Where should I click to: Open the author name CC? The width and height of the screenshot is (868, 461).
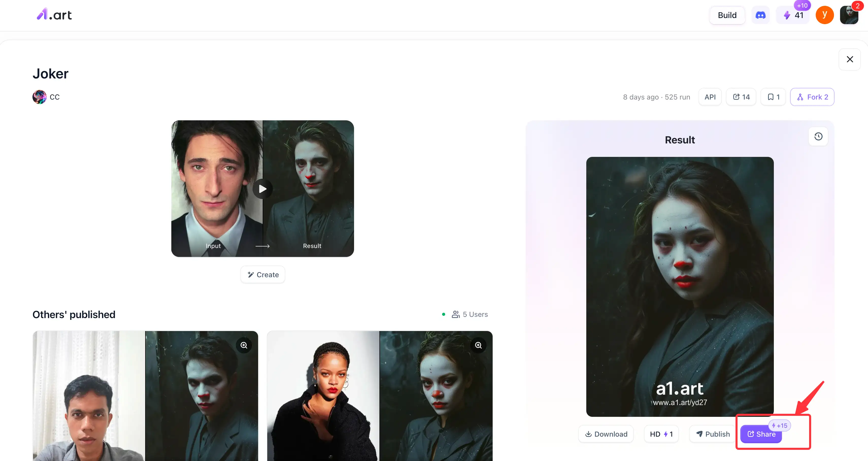(55, 97)
